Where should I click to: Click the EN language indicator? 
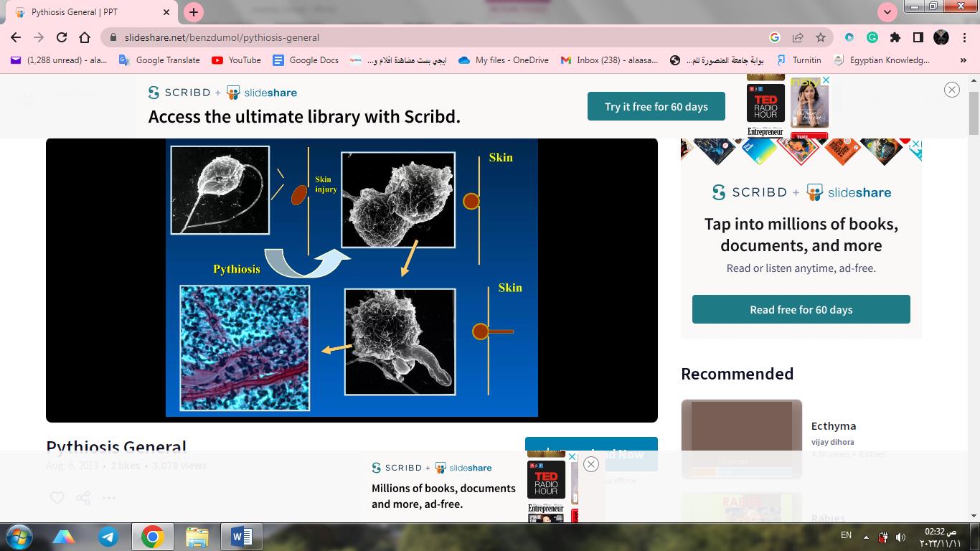(846, 535)
